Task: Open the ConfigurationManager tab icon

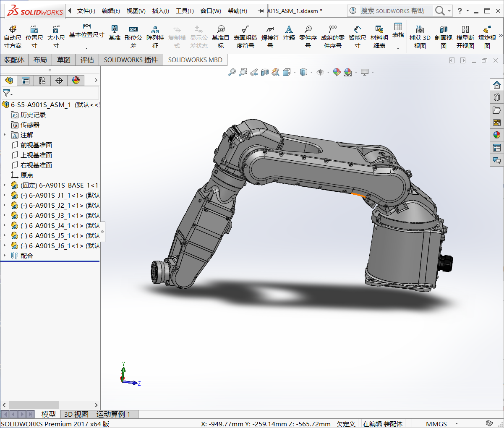Action: (42, 81)
